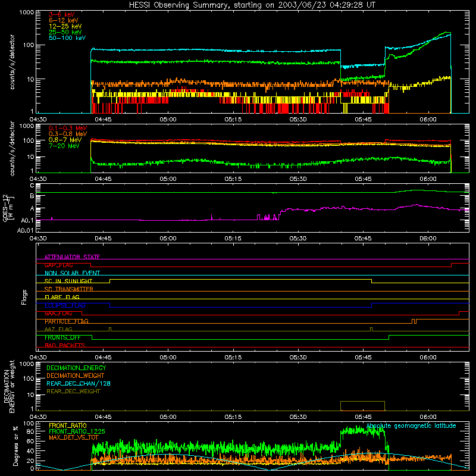Click the 06:00 tick under the Flags panel
The width and height of the screenshot is (476, 476).
click(x=428, y=358)
